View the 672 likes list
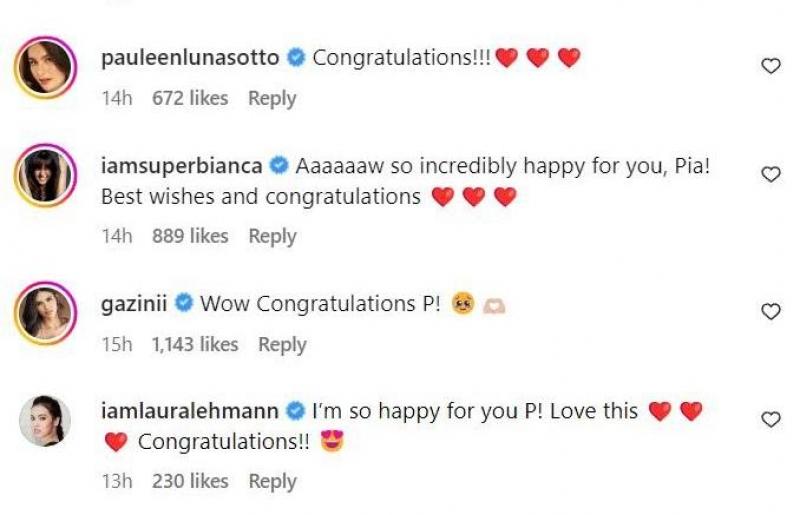800x515 pixels. click(190, 98)
